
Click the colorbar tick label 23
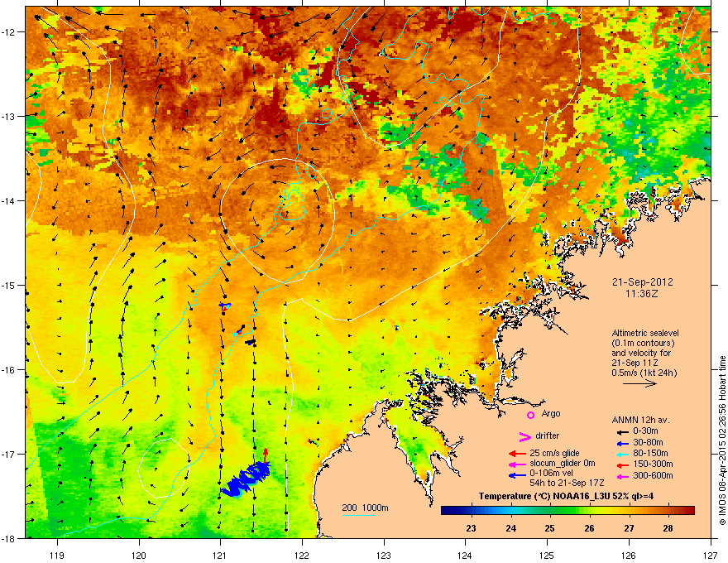point(471,528)
